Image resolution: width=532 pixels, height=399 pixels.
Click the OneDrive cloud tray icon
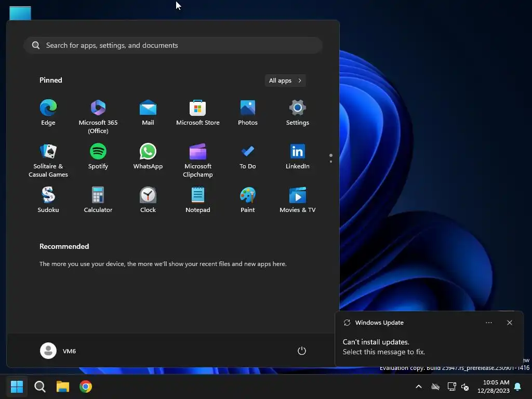click(x=435, y=387)
